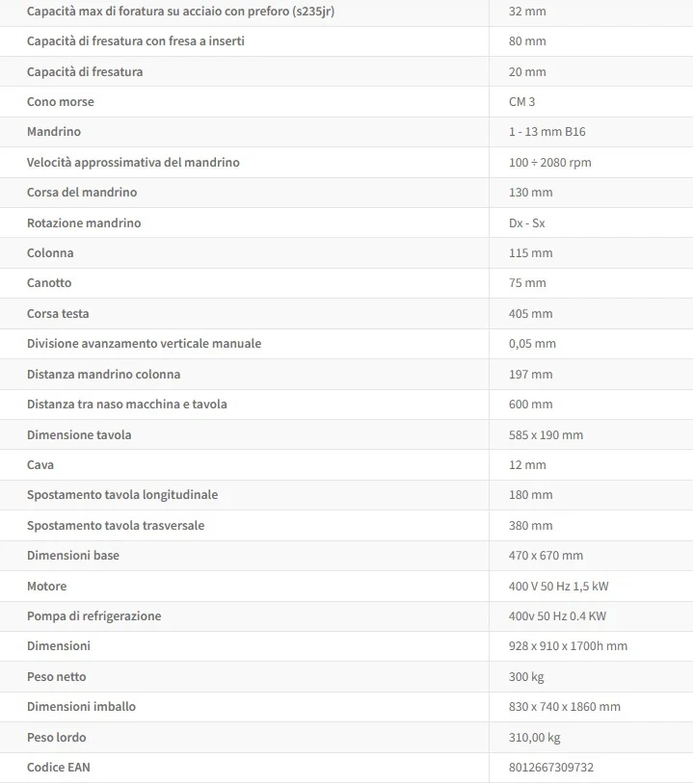Select the Mandrino row label
The image size is (693, 784).
pos(54,132)
